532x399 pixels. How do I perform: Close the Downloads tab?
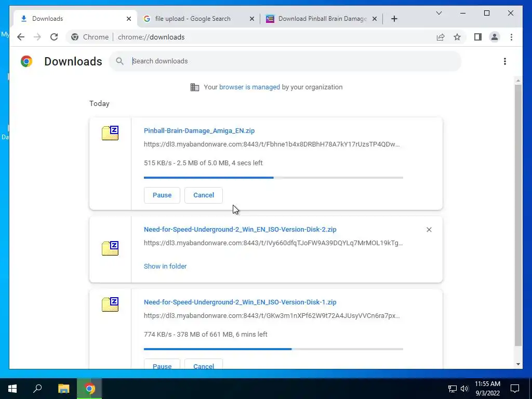(129, 19)
